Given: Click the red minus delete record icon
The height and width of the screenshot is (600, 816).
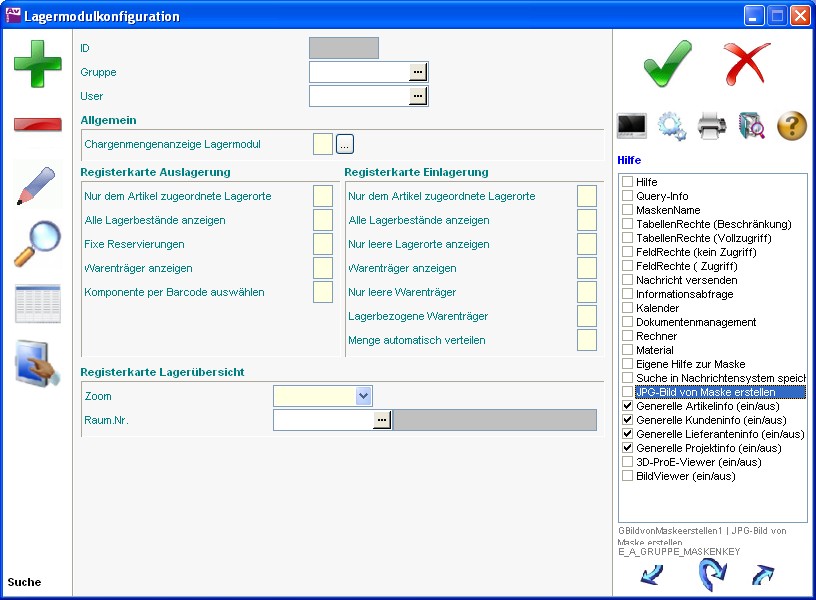Looking at the screenshot, I should (37, 125).
